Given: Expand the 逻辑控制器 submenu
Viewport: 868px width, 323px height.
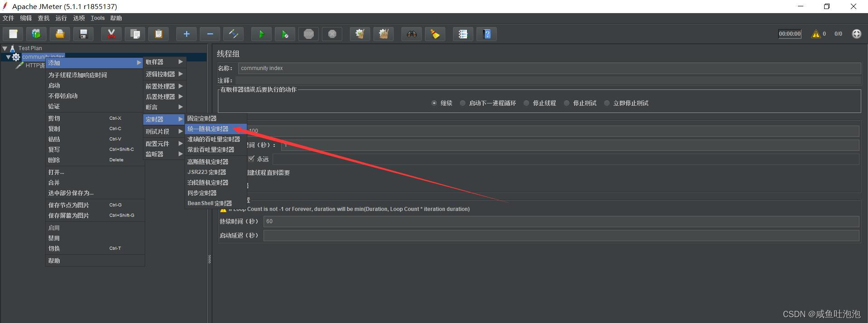Looking at the screenshot, I should click(164, 74).
